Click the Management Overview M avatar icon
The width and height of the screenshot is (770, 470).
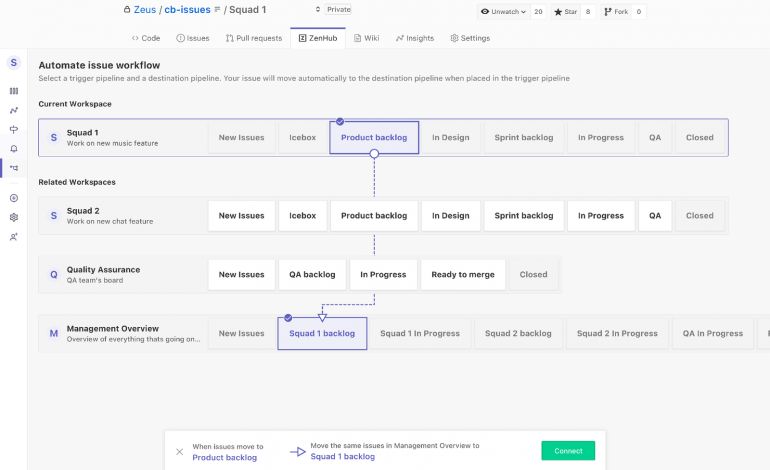pyautogui.click(x=54, y=333)
